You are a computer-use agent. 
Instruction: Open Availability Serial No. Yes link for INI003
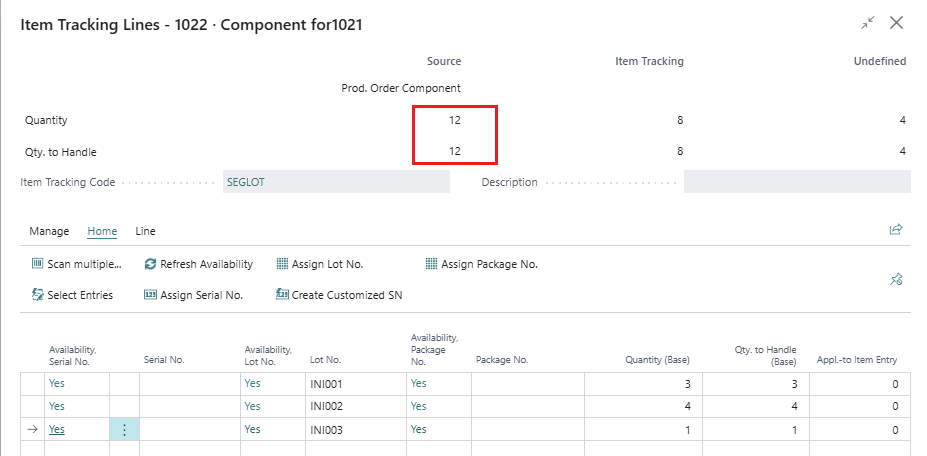[x=57, y=429]
